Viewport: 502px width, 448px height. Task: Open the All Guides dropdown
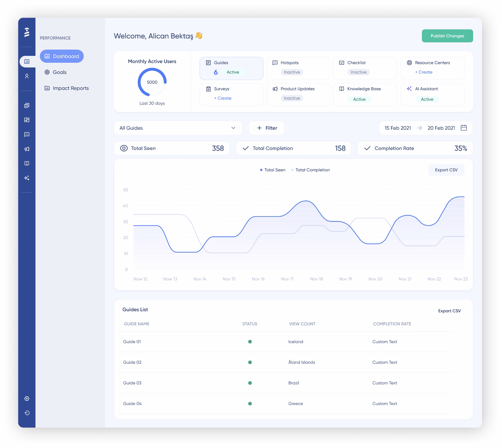point(178,128)
